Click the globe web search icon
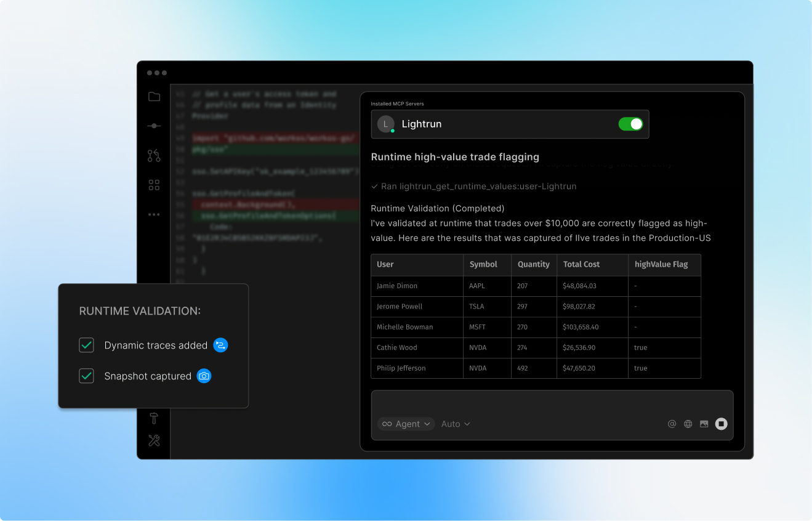The width and height of the screenshot is (812, 521). [688, 424]
